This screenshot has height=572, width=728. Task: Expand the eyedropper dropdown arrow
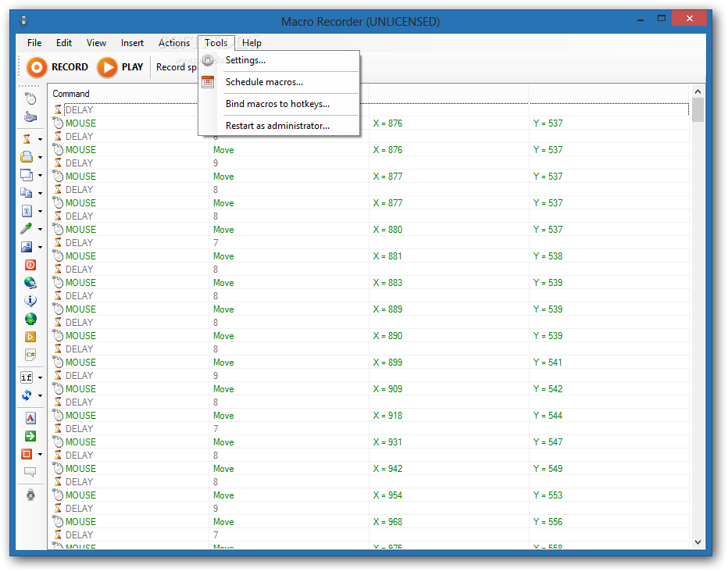pyautogui.click(x=40, y=229)
